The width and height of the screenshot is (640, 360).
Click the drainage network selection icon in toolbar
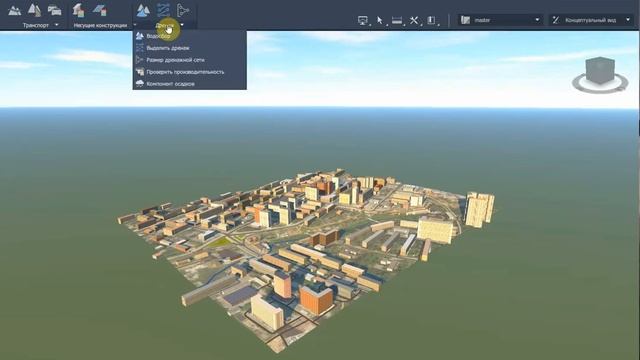tap(163, 10)
